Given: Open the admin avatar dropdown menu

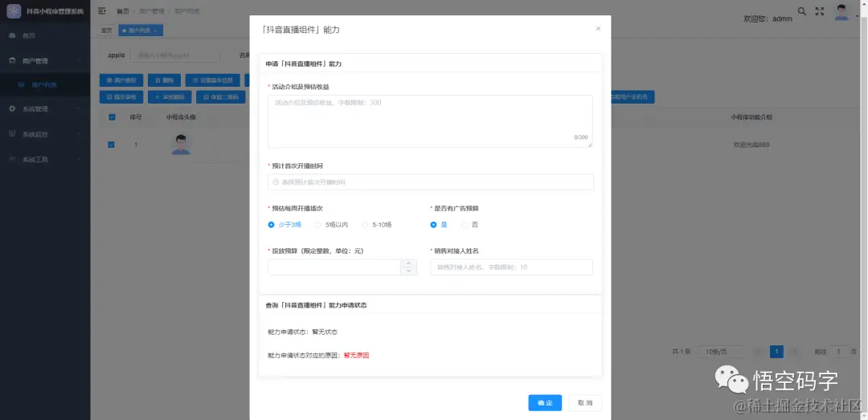Looking at the screenshot, I should coord(845,12).
